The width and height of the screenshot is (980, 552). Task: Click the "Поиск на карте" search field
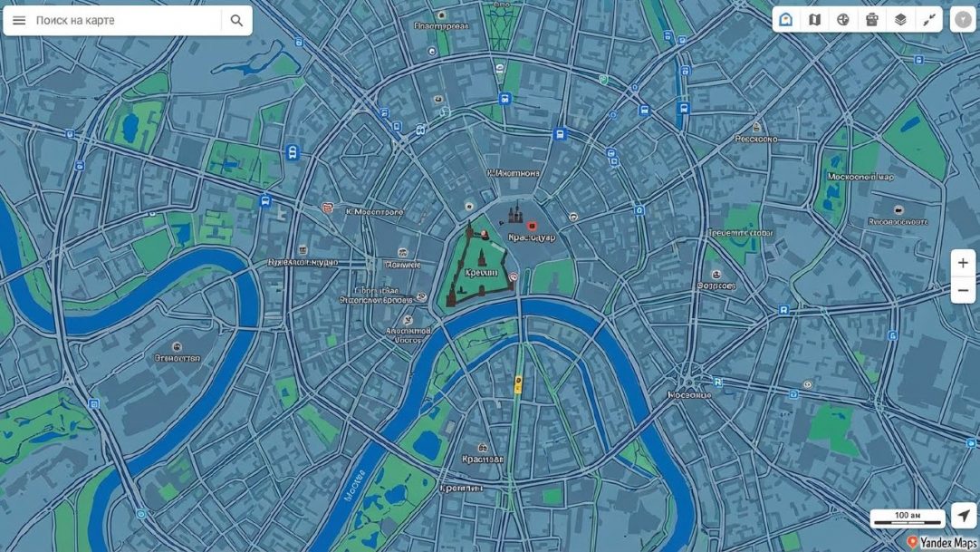[125, 20]
